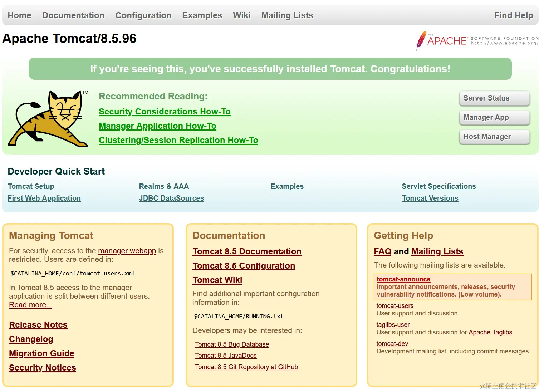Open the Migration Guide link
This screenshot has height=392, width=539.
click(41, 353)
